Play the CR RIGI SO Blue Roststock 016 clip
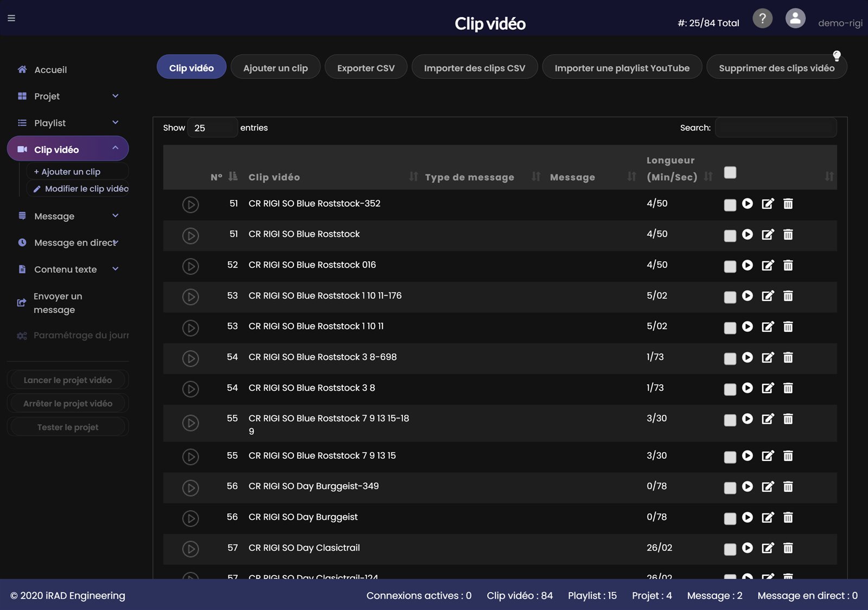 (748, 265)
